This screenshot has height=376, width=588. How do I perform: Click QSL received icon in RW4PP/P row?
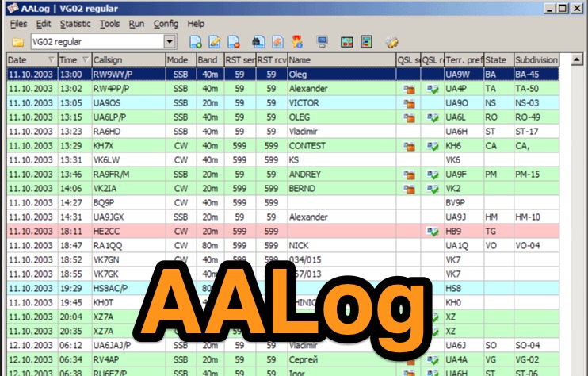[433, 89]
